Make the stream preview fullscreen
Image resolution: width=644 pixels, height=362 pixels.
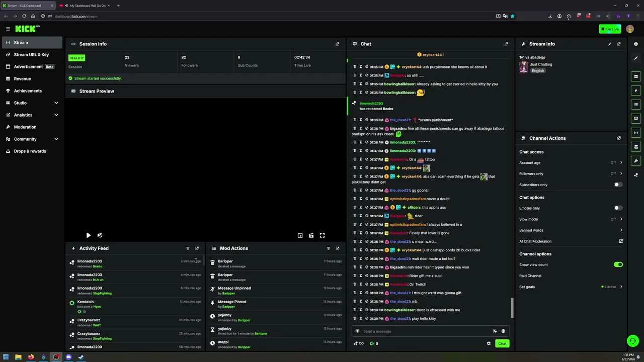pos(322,235)
